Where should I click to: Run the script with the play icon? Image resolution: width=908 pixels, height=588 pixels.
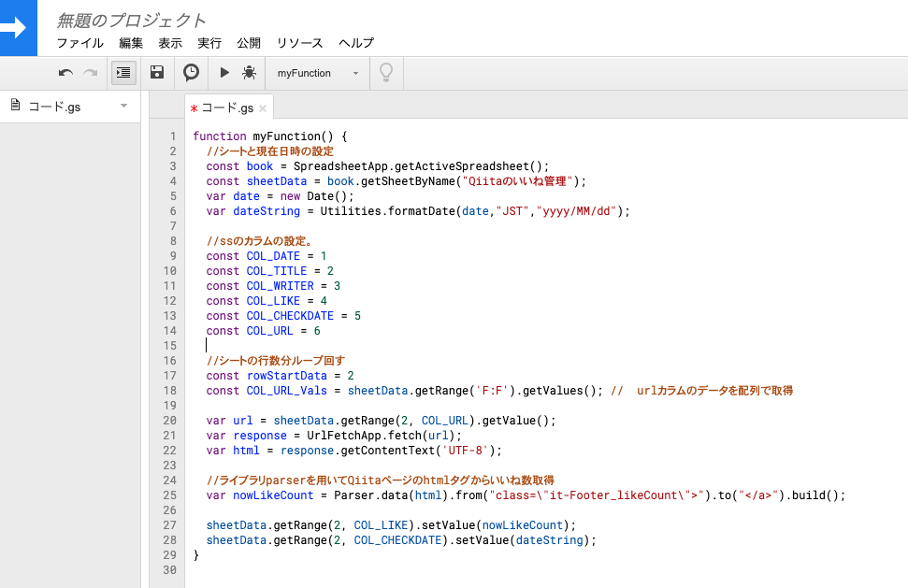point(224,72)
